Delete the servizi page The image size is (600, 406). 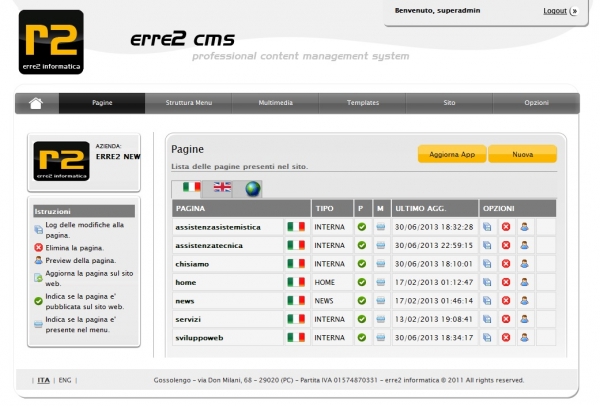506,319
